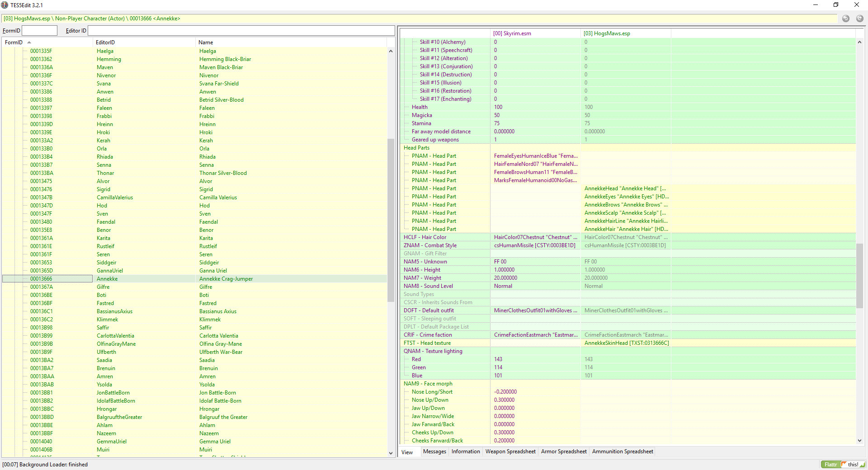
Task: Sort records by the FormID column header
Action: [x=47, y=42]
